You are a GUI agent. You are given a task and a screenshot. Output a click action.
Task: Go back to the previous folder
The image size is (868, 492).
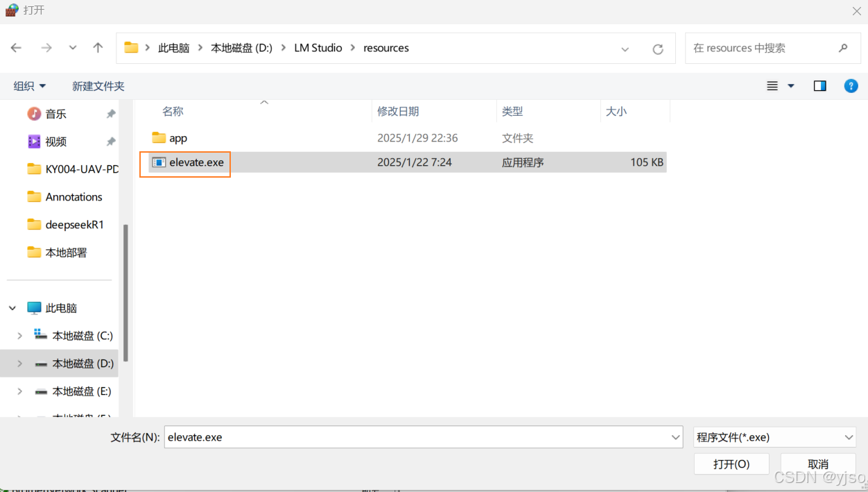(x=16, y=48)
